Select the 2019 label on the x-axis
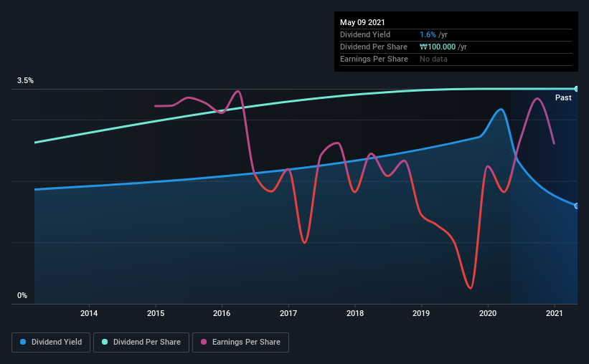Image resolution: width=589 pixels, height=364 pixels. tap(421, 313)
